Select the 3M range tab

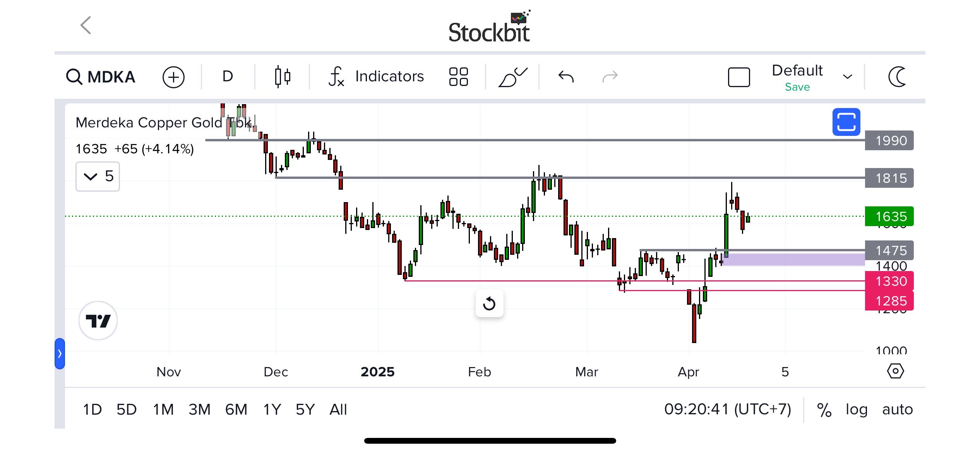[x=199, y=409]
